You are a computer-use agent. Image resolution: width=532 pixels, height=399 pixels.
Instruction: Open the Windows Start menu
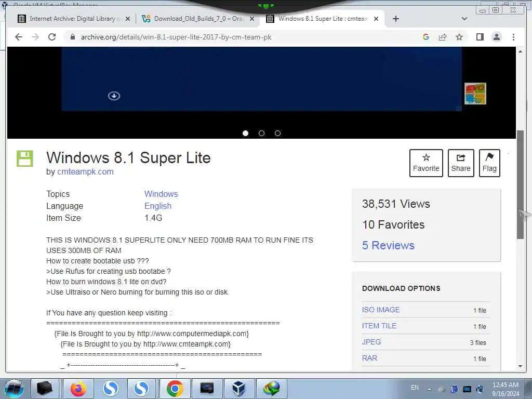14,389
